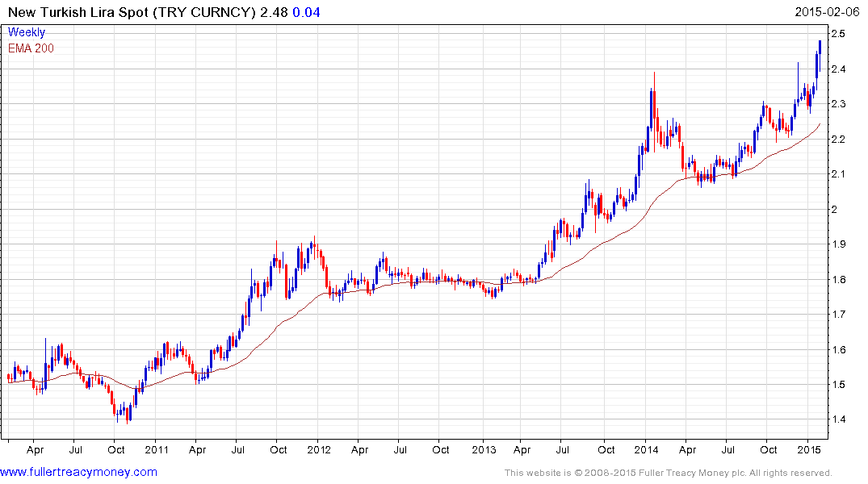The image size is (868, 484).
Task: Click the 2.4 price axis label
Action: [838, 69]
